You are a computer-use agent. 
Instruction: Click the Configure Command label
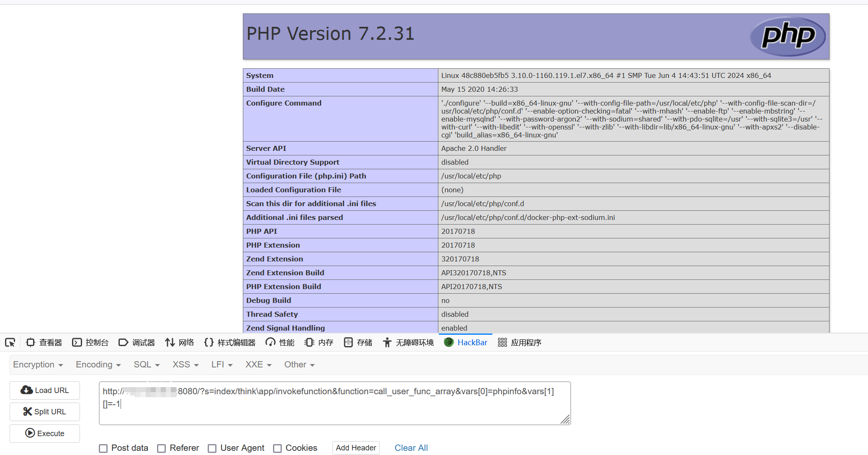coord(284,103)
